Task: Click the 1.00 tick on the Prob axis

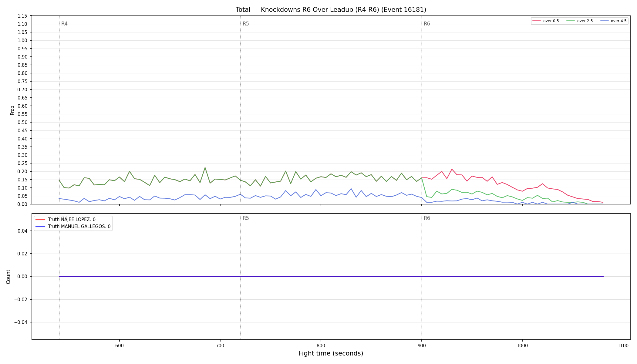Action: coord(22,41)
